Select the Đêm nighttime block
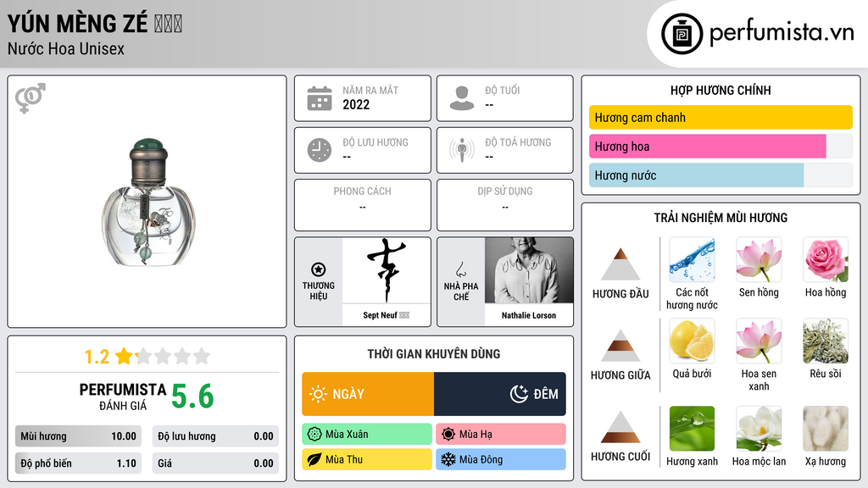 tap(500, 394)
